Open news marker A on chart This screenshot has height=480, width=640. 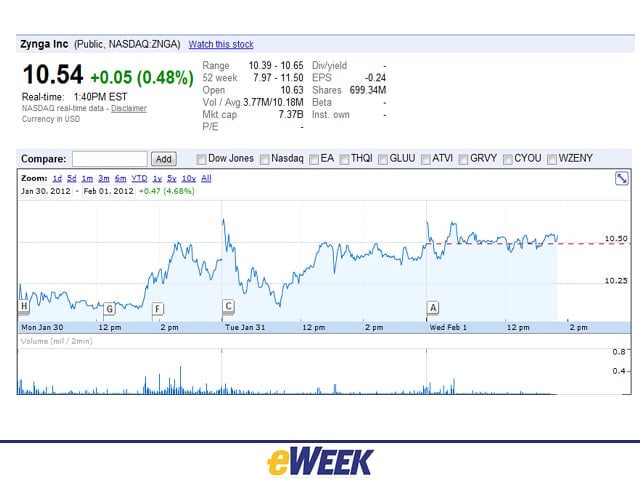click(433, 307)
